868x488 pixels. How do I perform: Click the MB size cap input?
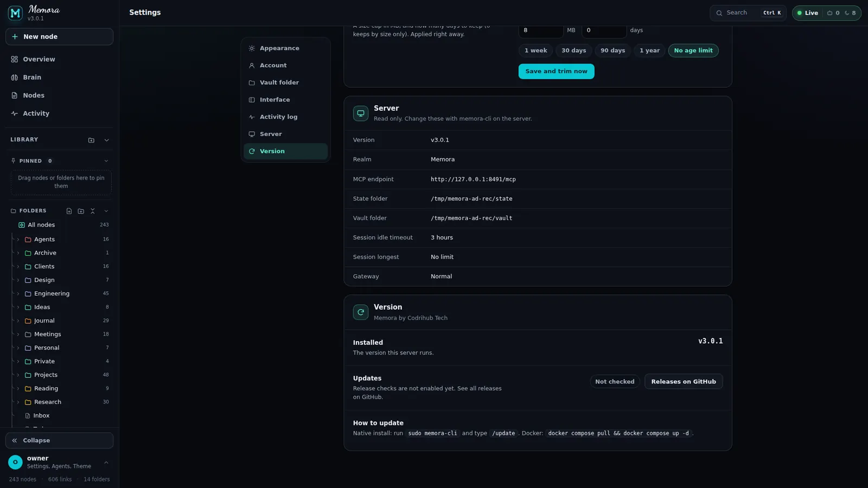(x=540, y=30)
